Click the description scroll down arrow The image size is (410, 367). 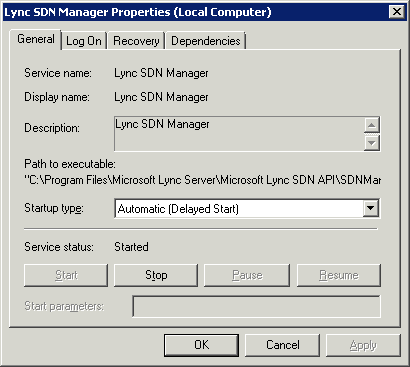pyautogui.click(x=372, y=143)
